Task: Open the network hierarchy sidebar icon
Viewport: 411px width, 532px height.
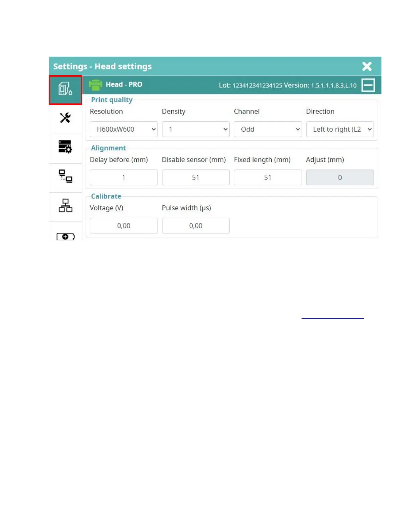Action: click(x=65, y=205)
